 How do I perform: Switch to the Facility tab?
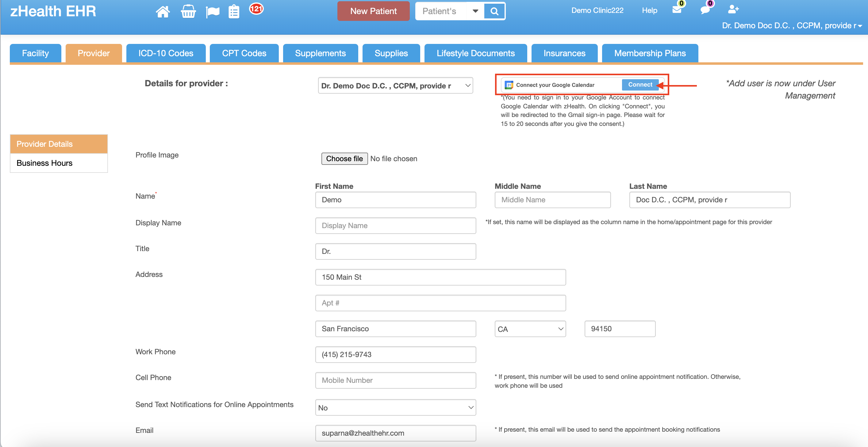click(35, 53)
